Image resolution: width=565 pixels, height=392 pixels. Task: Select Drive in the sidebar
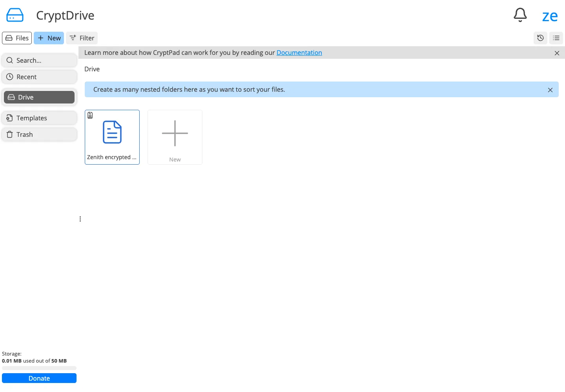(x=39, y=97)
